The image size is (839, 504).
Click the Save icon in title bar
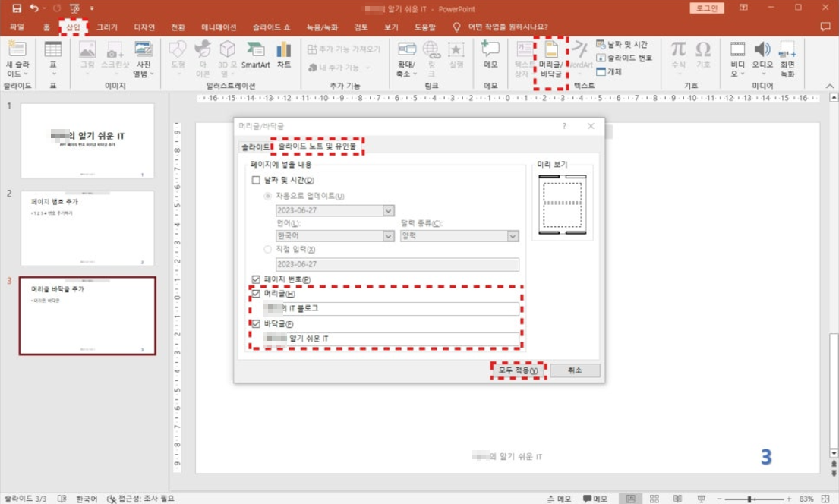point(17,8)
